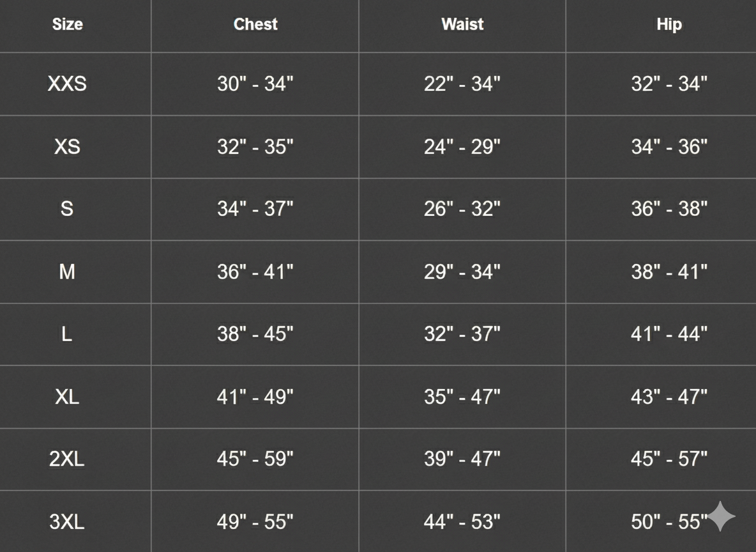This screenshot has width=756, height=552.
Task: Click the S waist measurement 26" - 32"
Action: 462,209
